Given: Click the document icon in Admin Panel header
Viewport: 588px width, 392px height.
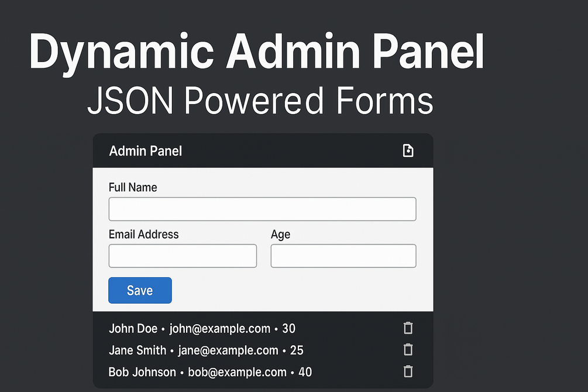Looking at the screenshot, I should pos(408,151).
